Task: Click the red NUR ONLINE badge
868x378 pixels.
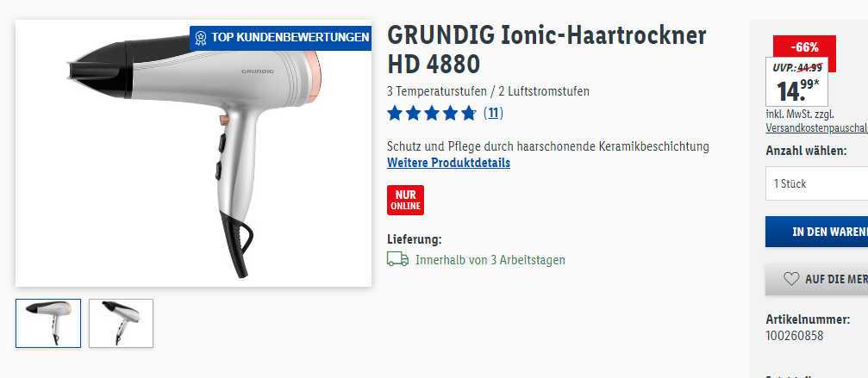Action: tap(405, 200)
